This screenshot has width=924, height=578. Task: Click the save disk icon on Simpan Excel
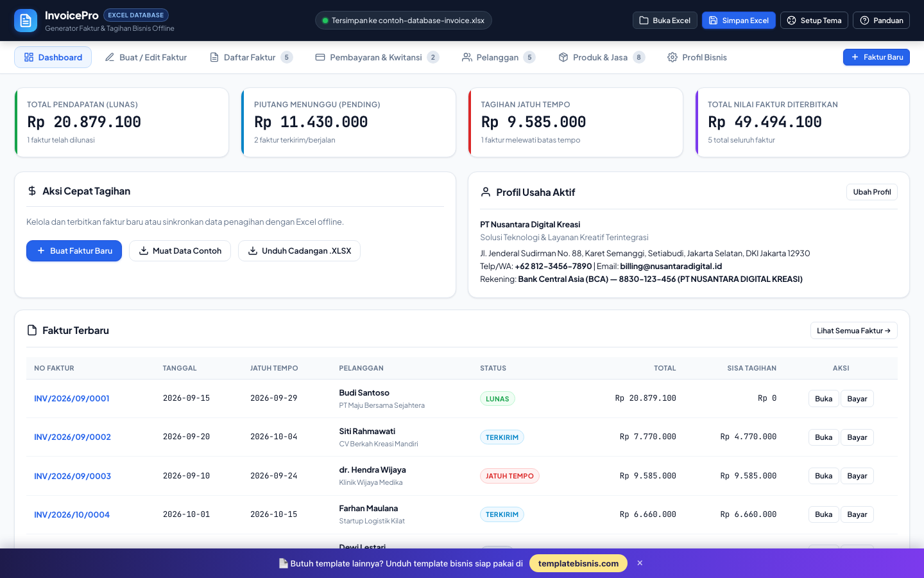click(713, 21)
